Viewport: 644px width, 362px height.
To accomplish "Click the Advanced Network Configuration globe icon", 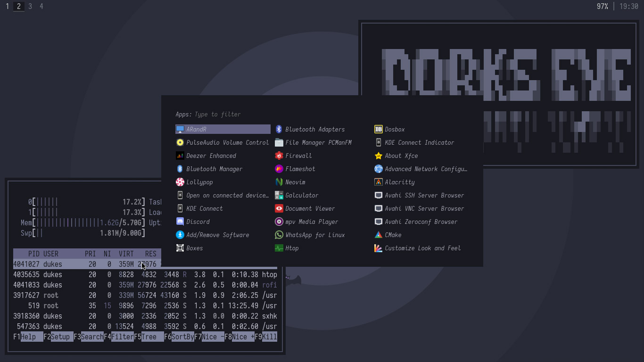I will tap(378, 169).
